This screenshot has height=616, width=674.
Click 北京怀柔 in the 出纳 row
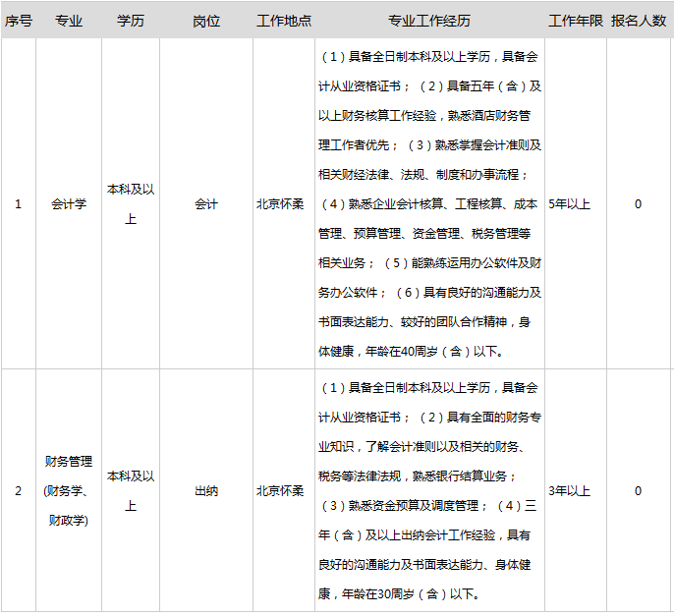pyautogui.click(x=280, y=490)
